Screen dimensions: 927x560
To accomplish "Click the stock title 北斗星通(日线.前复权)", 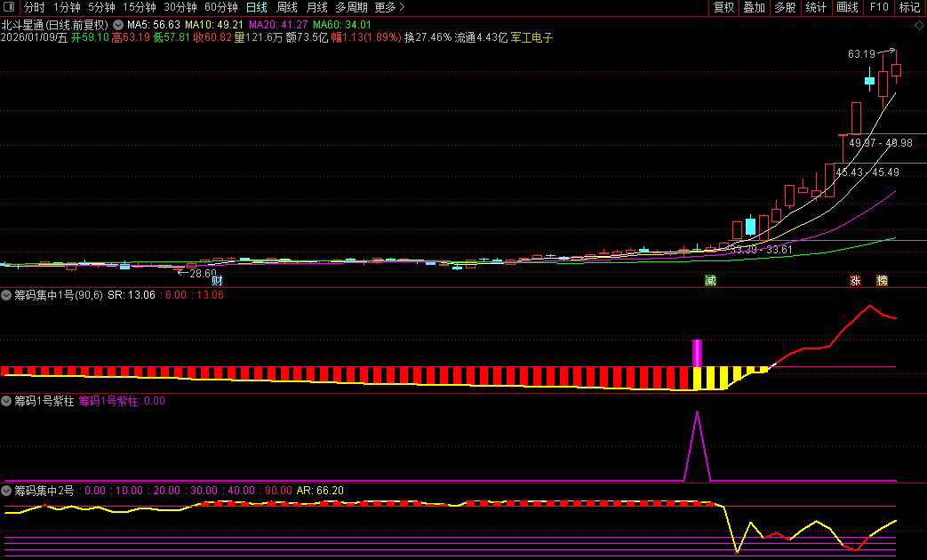I will pos(55,25).
